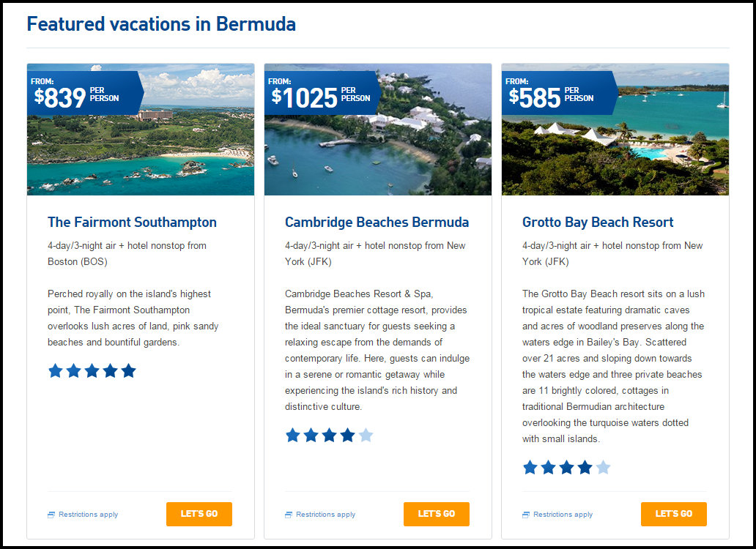Click first star of Grotto Bay rating
The width and height of the screenshot is (756, 549).
coord(530,468)
